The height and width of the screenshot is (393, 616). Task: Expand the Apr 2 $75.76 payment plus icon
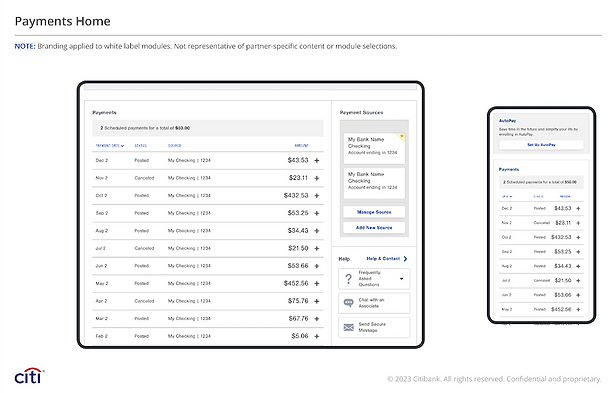click(x=317, y=301)
